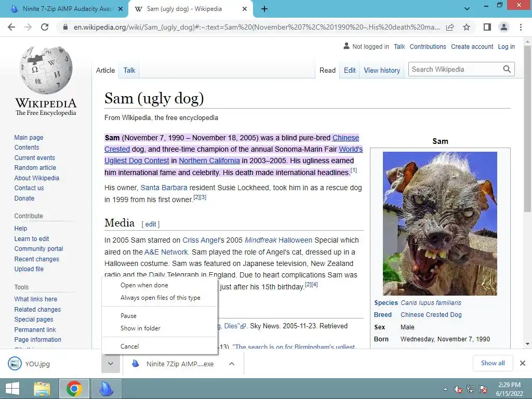
Task: Select Always open files of this type
Action: pyautogui.click(x=160, y=298)
